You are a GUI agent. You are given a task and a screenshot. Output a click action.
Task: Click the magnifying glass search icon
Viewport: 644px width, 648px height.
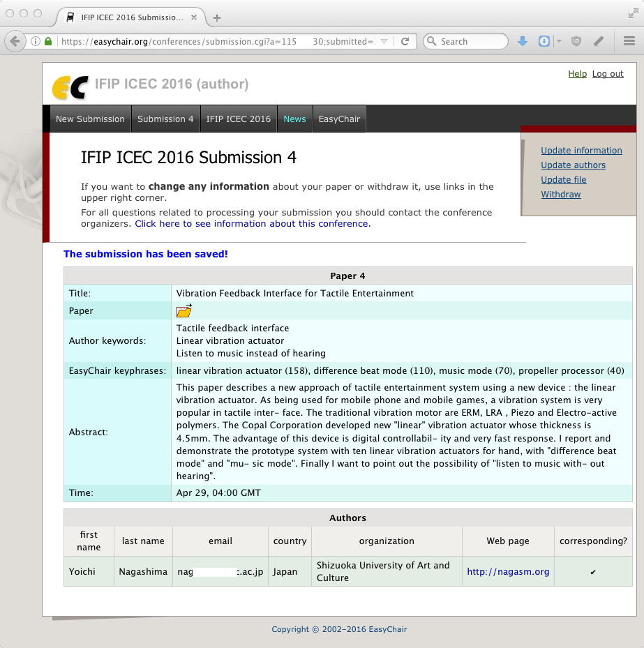click(x=431, y=41)
